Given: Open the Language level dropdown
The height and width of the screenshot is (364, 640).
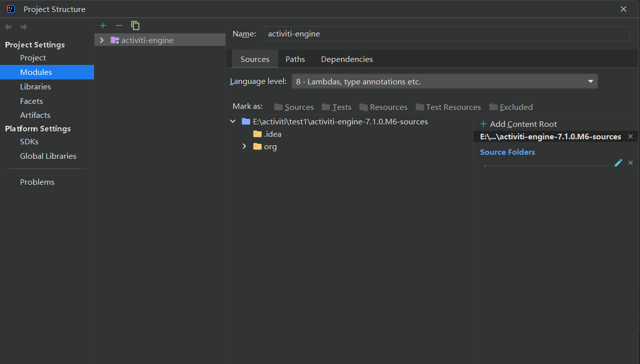Looking at the screenshot, I should (x=444, y=81).
